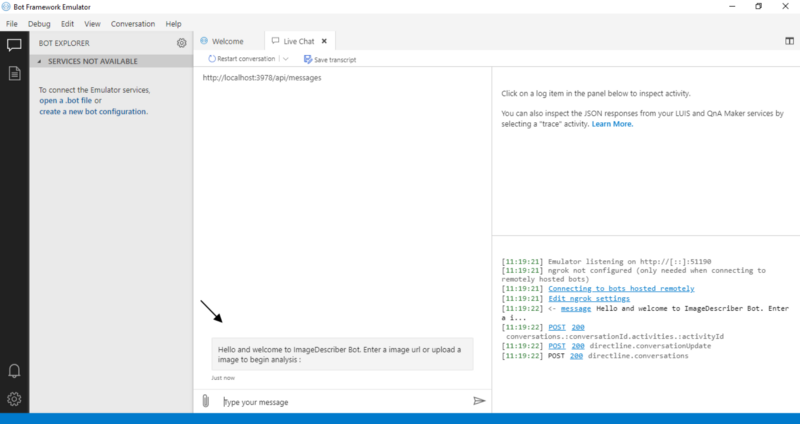Image resolution: width=800 pixels, height=424 pixels.
Task: Select the Live Chat tab
Action: click(298, 41)
